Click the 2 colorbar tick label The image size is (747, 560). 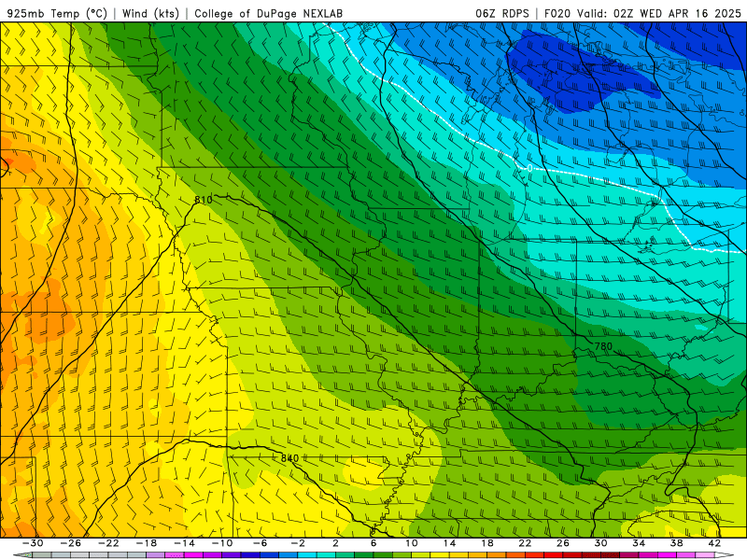point(335,543)
